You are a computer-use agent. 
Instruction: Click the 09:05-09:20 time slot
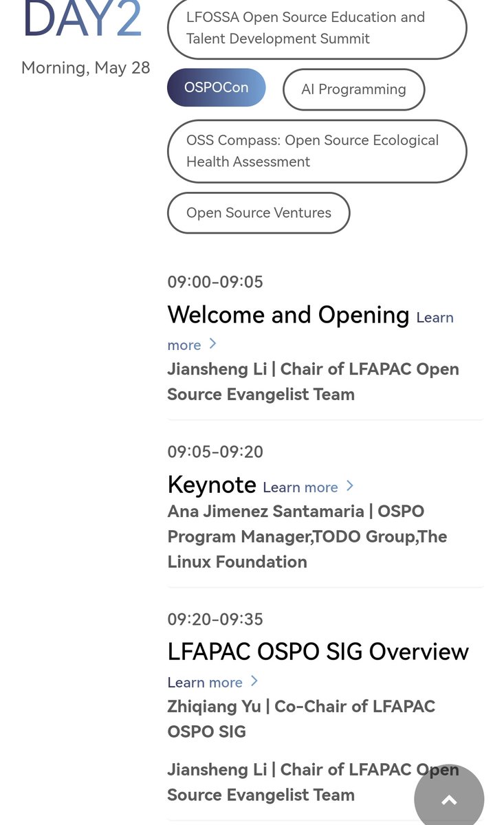pos(215,452)
